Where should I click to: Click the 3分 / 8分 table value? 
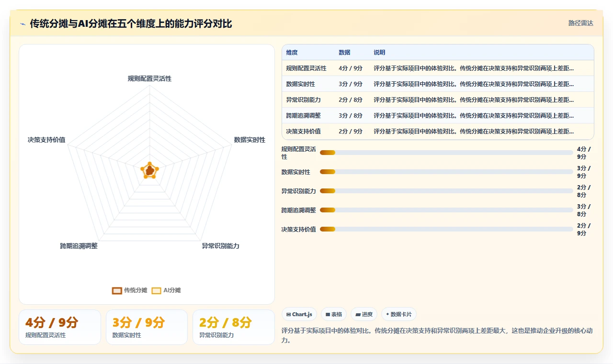pyautogui.click(x=351, y=116)
